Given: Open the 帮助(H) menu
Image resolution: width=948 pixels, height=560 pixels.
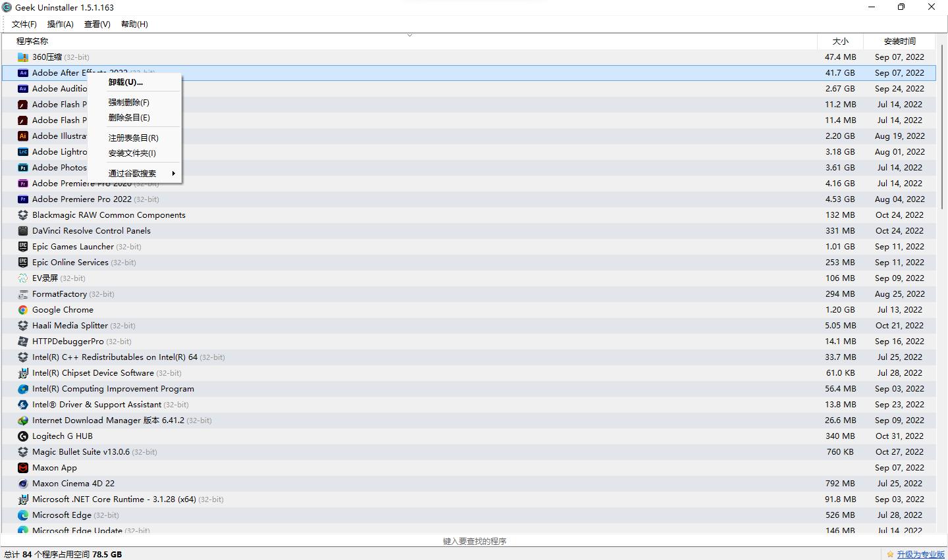Looking at the screenshot, I should coord(134,24).
